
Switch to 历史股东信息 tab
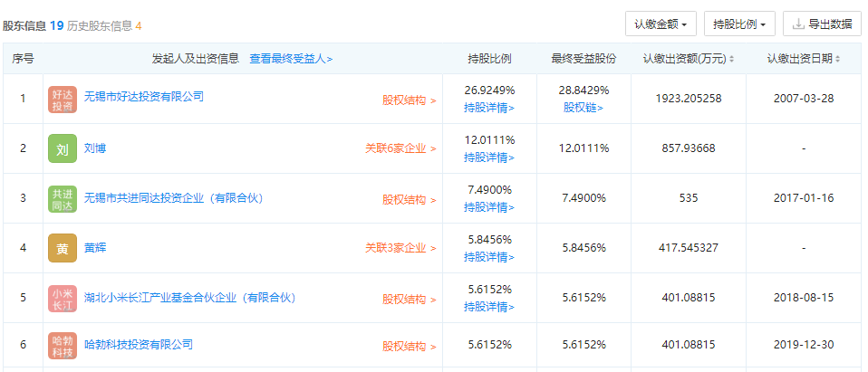104,26
